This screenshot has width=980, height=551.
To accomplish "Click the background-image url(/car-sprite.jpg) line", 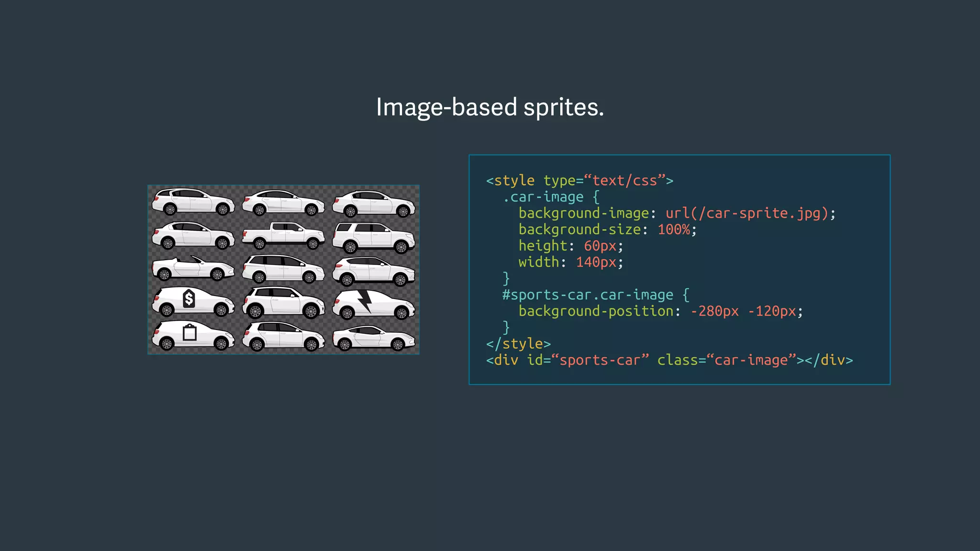I will [677, 213].
